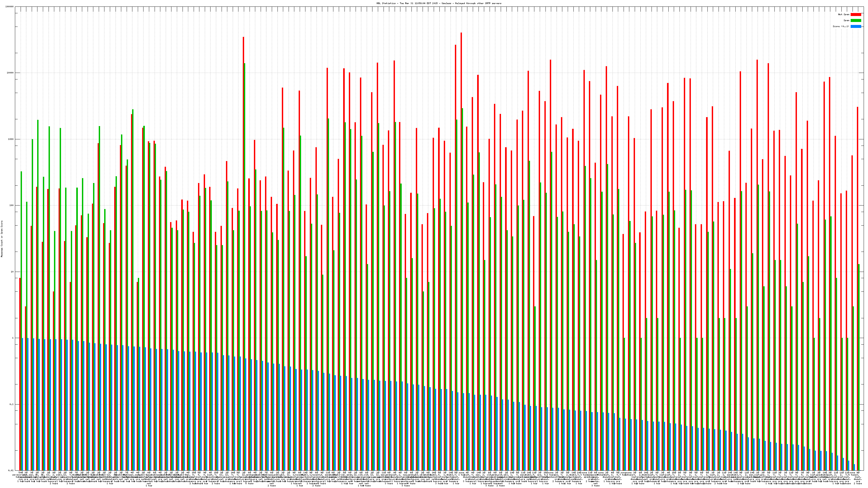868x488 pixels.
Task: Click the rotated 'Message Count or Spam Score' label
Action: click(x=2, y=239)
